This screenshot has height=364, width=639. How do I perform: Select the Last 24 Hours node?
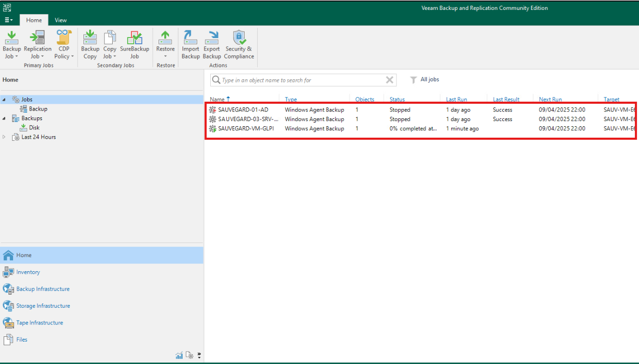(x=39, y=137)
